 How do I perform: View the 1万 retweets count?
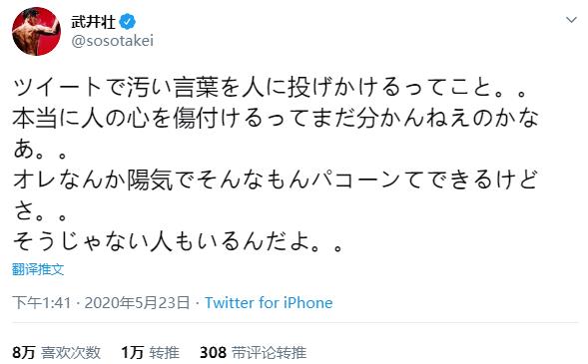(133, 352)
